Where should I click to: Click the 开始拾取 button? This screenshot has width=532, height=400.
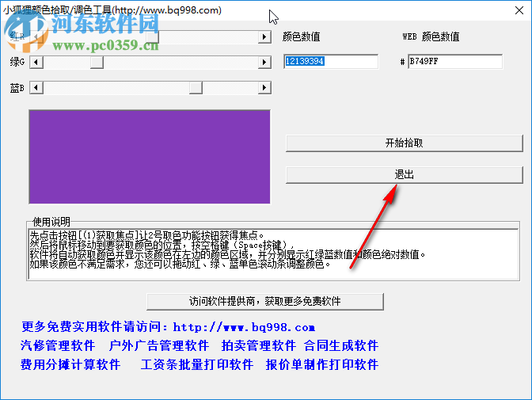(404, 143)
